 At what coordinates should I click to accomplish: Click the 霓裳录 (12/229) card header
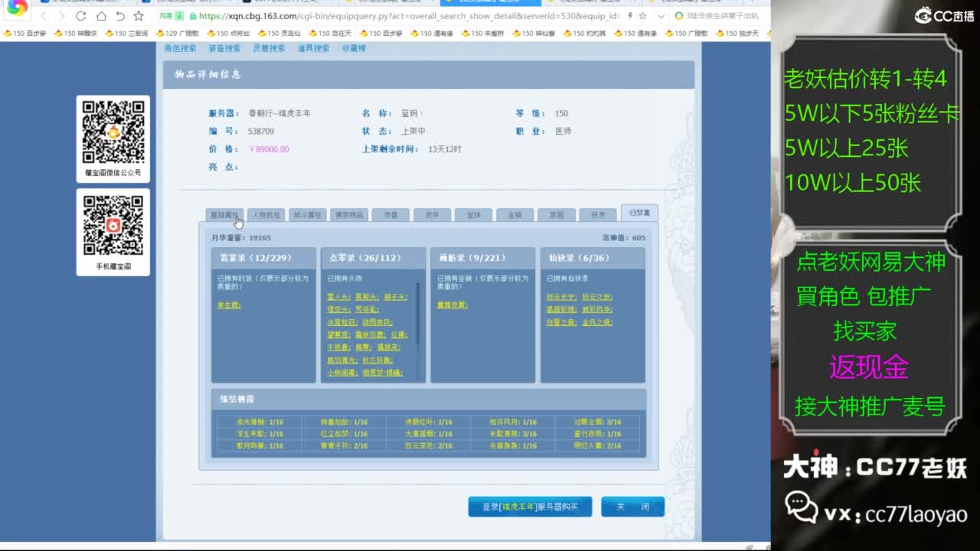pyautogui.click(x=263, y=258)
